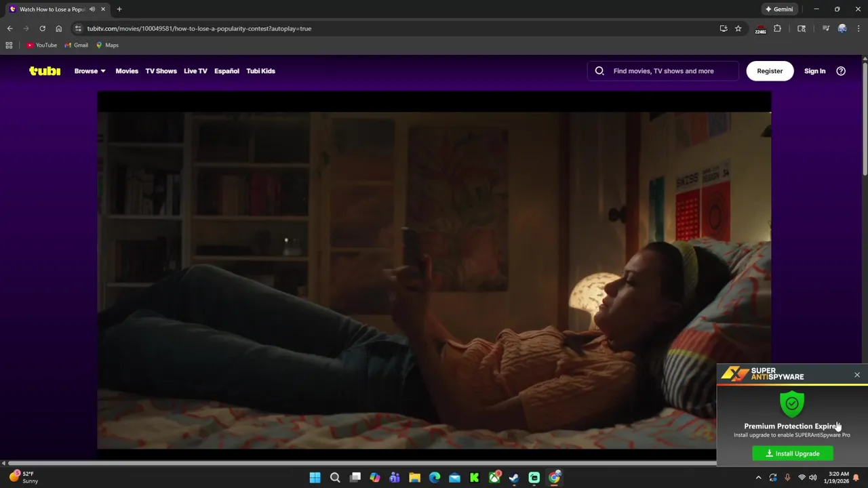
Task: Open the media controls icon
Action: (x=825, y=28)
